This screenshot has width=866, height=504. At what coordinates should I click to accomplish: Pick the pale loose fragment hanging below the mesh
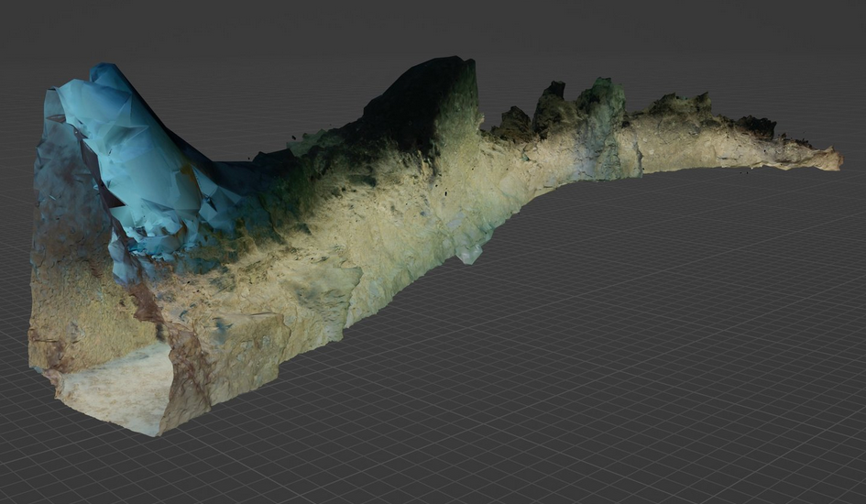point(469,254)
